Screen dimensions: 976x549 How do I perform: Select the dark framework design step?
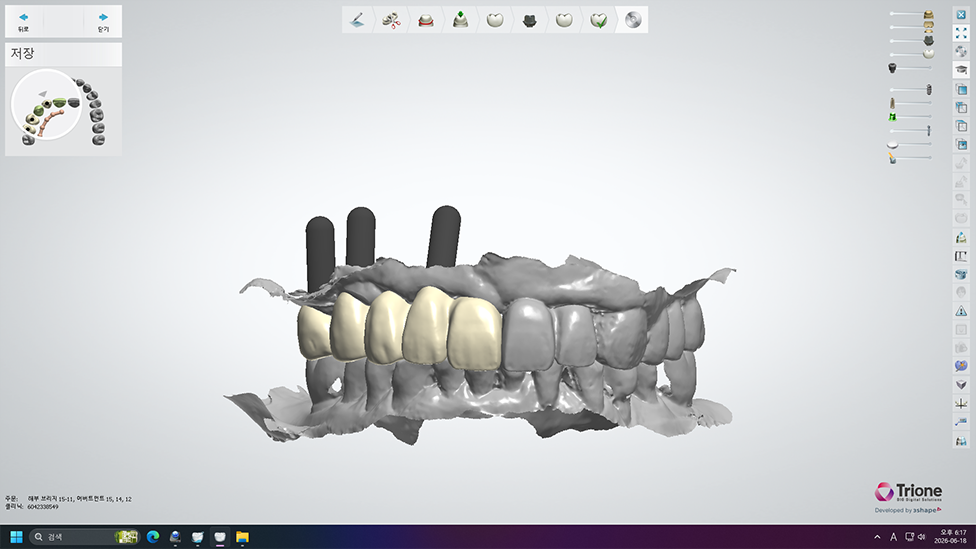click(529, 20)
